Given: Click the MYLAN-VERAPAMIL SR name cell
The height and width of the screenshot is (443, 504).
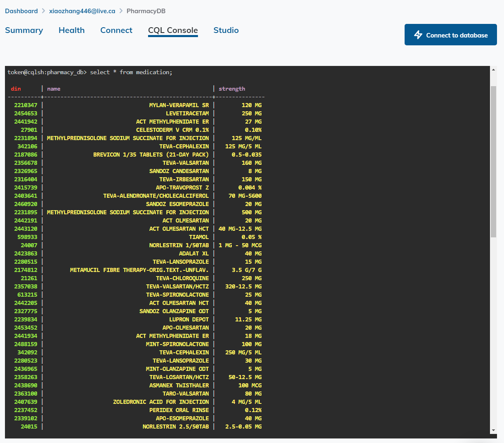Looking at the screenshot, I should (179, 105).
